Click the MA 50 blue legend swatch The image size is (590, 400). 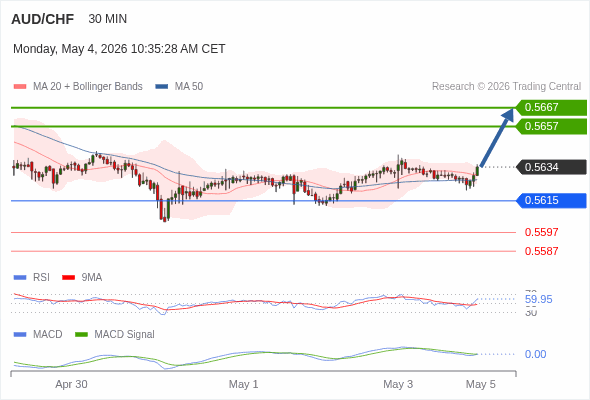point(161,87)
